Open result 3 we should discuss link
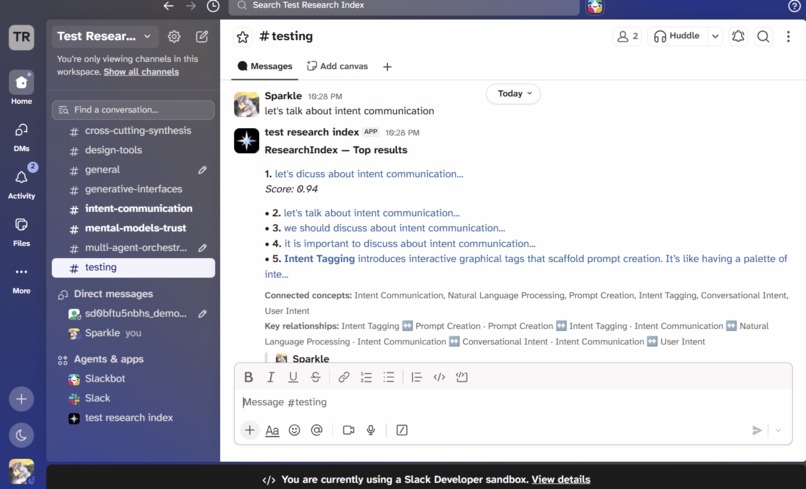 point(394,228)
